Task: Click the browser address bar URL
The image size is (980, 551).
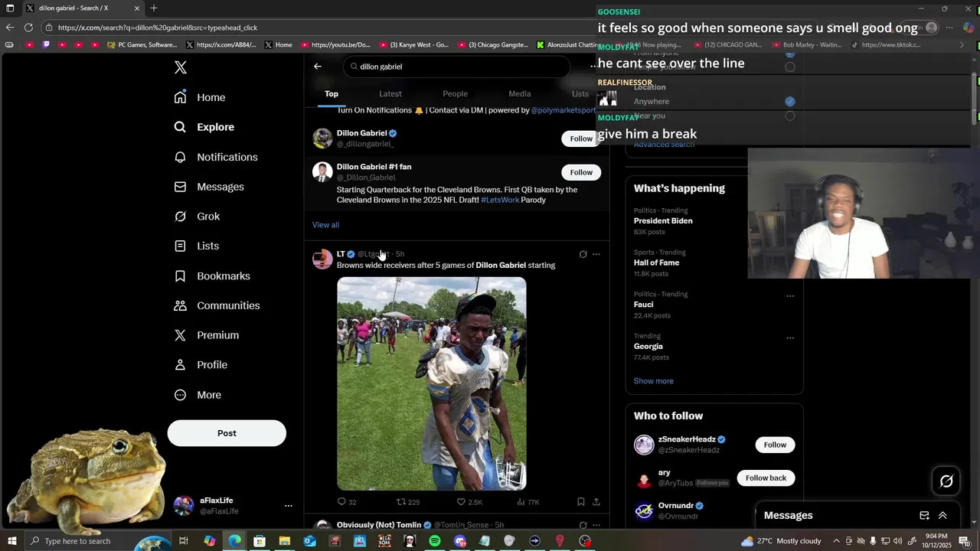Action: point(158,28)
